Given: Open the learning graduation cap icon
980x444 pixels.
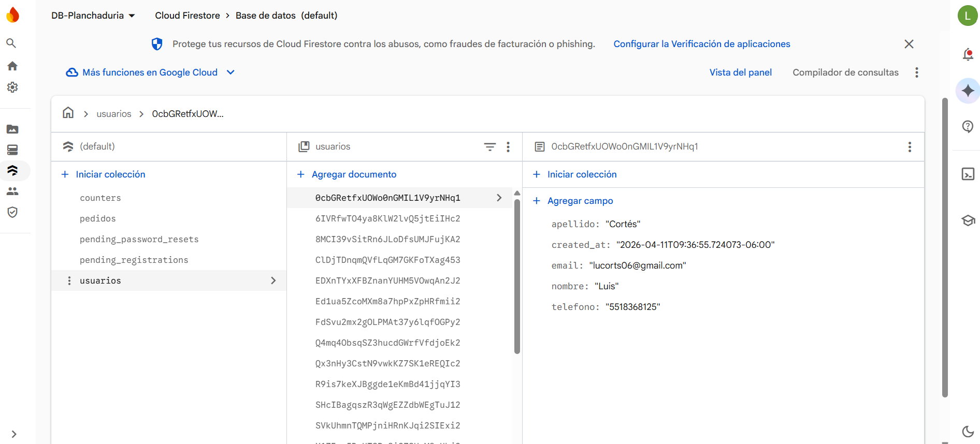Looking at the screenshot, I should point(968,220).
